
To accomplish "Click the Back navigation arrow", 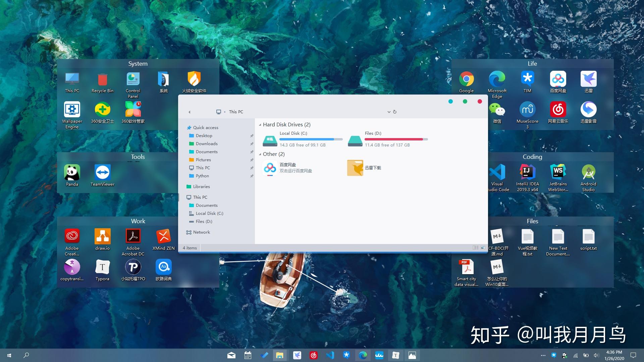I will click(189, 112).
